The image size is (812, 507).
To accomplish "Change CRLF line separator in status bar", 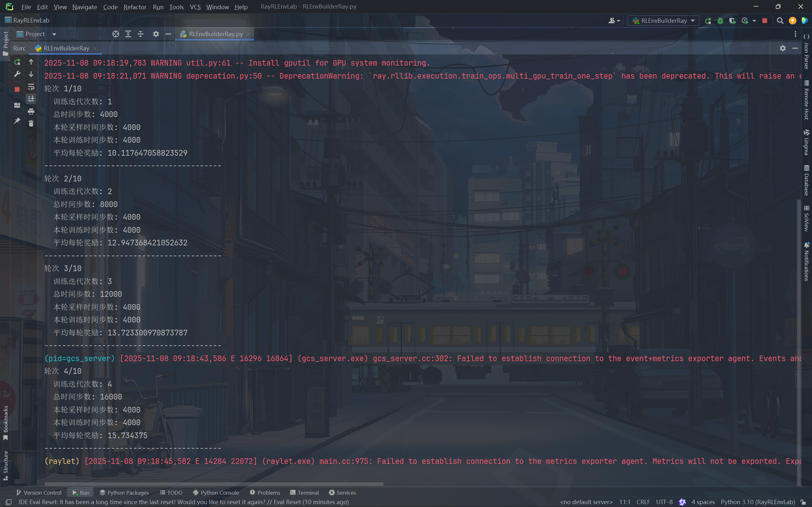I will 643,502.
